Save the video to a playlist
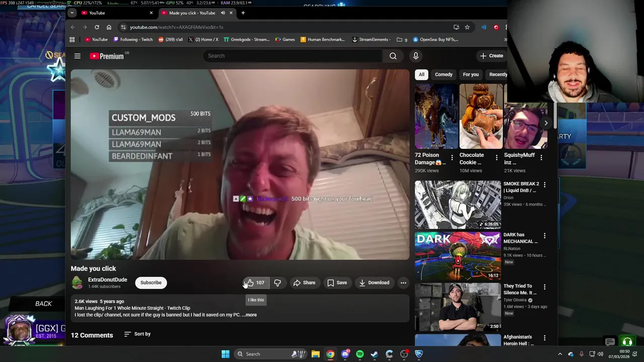Image resolution: width=644 pixels, height=362 pixels. pyautogui.click(x=337, y=283)
